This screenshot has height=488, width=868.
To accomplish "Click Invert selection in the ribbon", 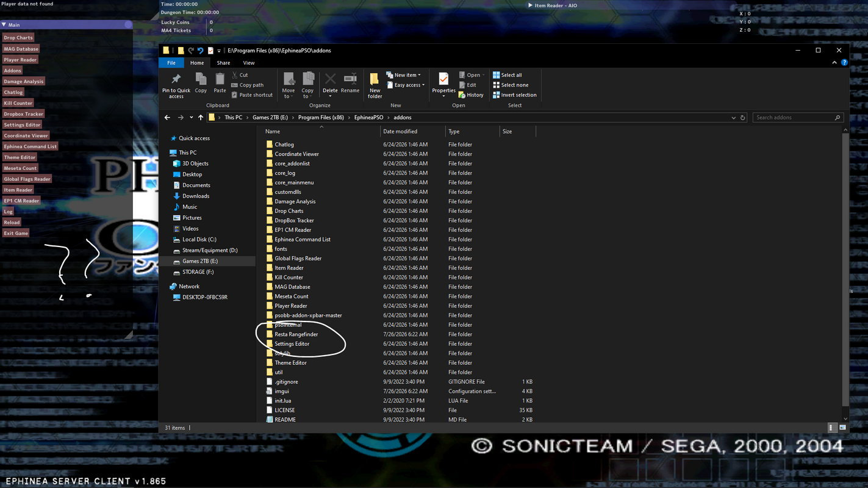I will [x=515, y=95].
